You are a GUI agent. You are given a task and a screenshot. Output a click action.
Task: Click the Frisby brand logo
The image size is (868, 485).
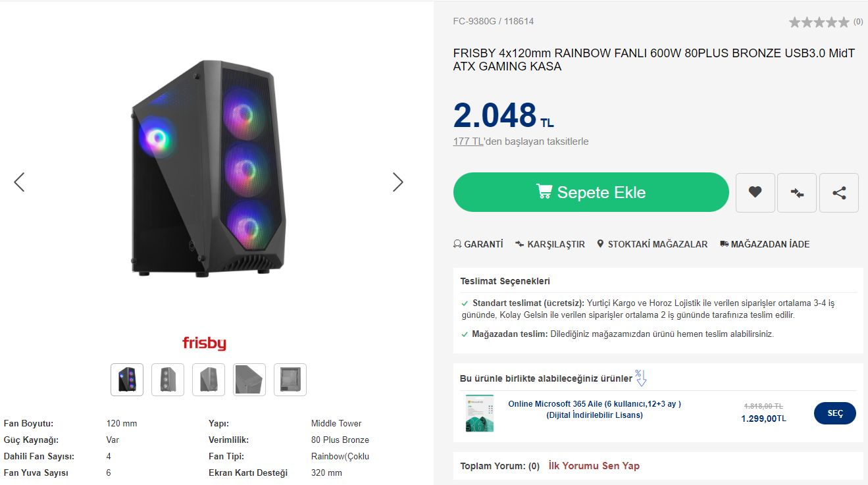click(x=204, y=344)
